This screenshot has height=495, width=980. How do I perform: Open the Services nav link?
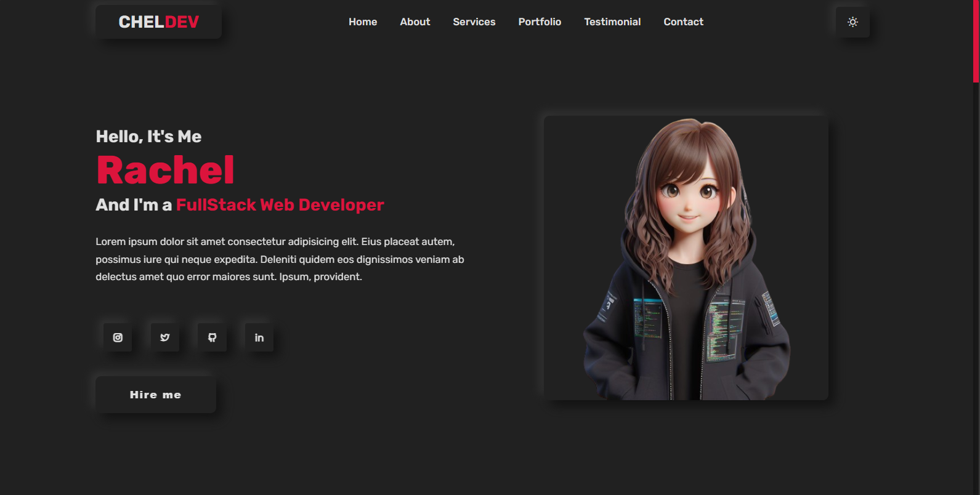click(x=474, y=22)
